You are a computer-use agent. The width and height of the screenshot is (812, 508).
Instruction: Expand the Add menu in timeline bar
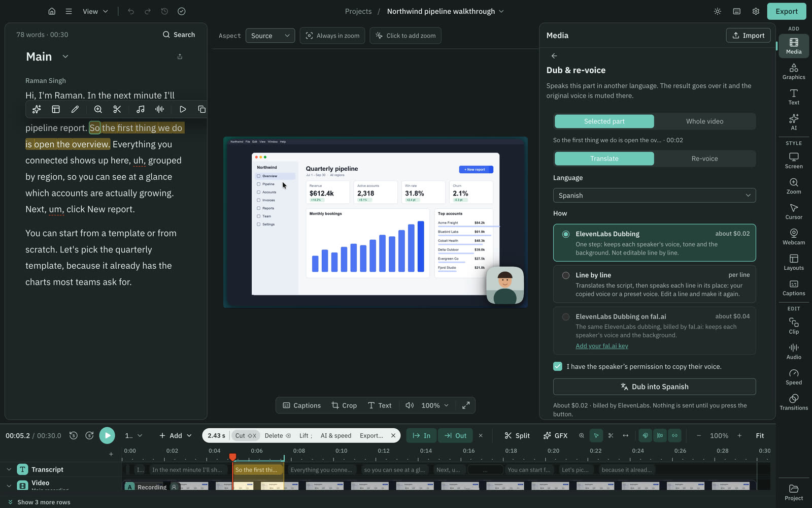[175, 435]
